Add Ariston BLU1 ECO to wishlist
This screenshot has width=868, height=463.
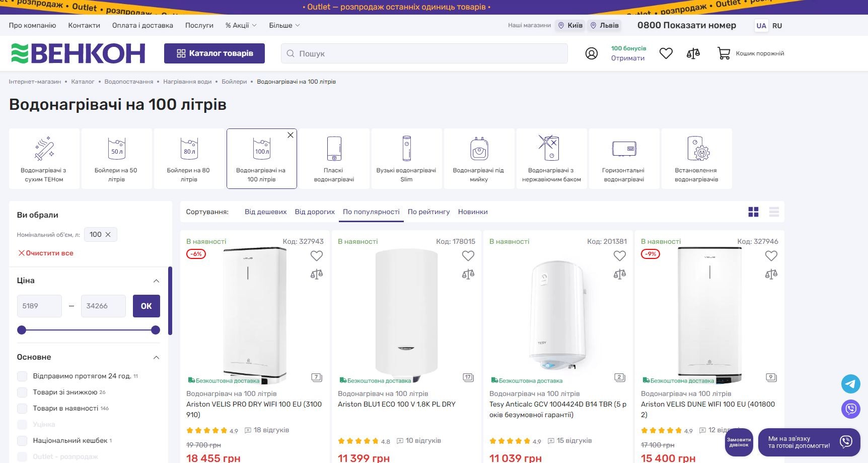[468, 256]
